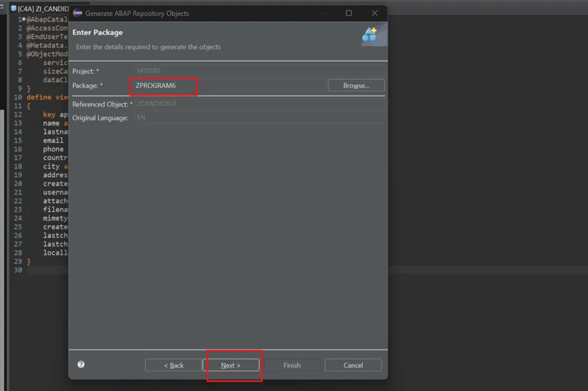Collapse the annotation fold marker on line 1
Viewport: 588px width, 391px height.
click(24, 19)
